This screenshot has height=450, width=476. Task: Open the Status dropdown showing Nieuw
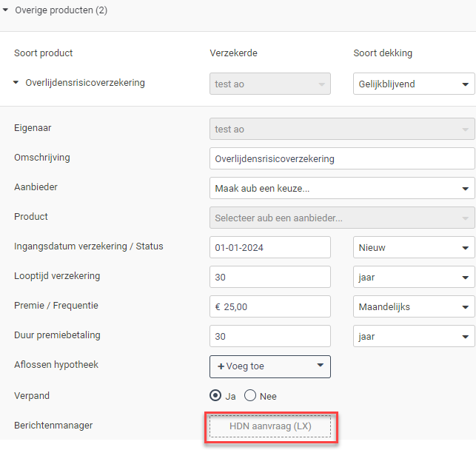coord(414,248)
